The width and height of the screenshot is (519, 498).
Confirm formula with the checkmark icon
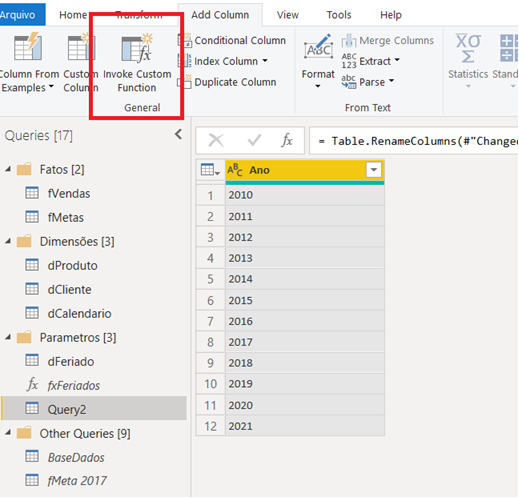click(254, 140)
